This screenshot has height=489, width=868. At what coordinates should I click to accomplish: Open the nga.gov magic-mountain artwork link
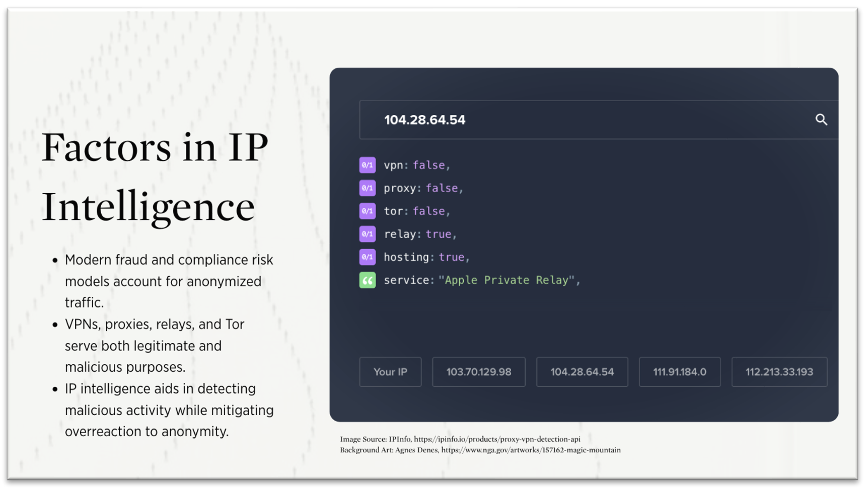click(x=531, y=450)
